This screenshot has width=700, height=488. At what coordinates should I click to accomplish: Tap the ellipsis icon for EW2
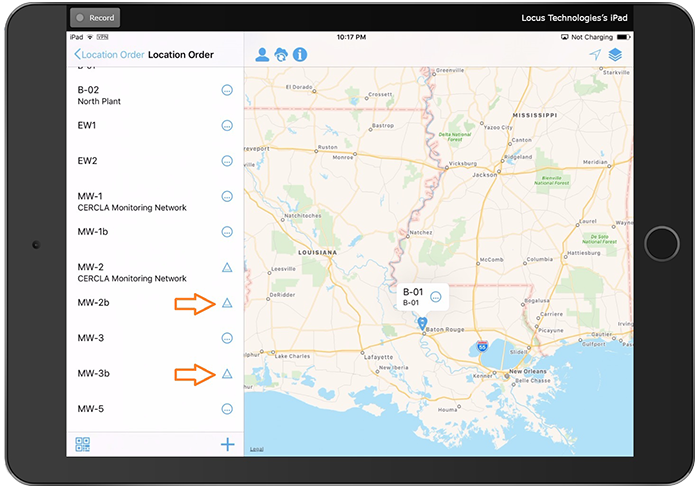(227, 161)
